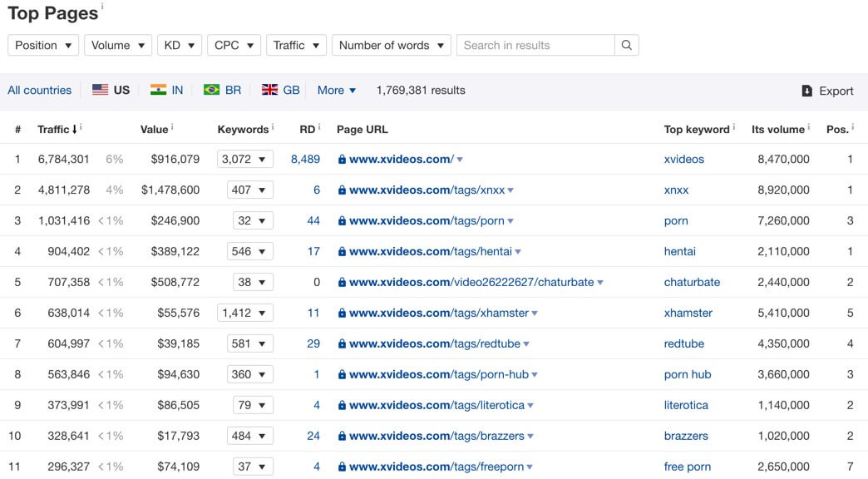The image size is (868, 479).
Task: Expand the 407 keywords dropdown
Action: pyautogui.click(x=249, y=190)
